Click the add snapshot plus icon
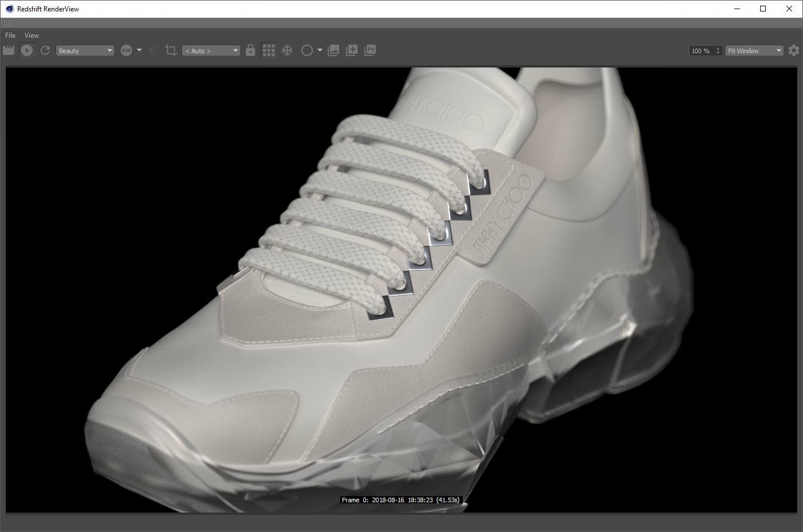Image resolution: width=803 pixels, height=532 pixels. click(x=352, y=50)
